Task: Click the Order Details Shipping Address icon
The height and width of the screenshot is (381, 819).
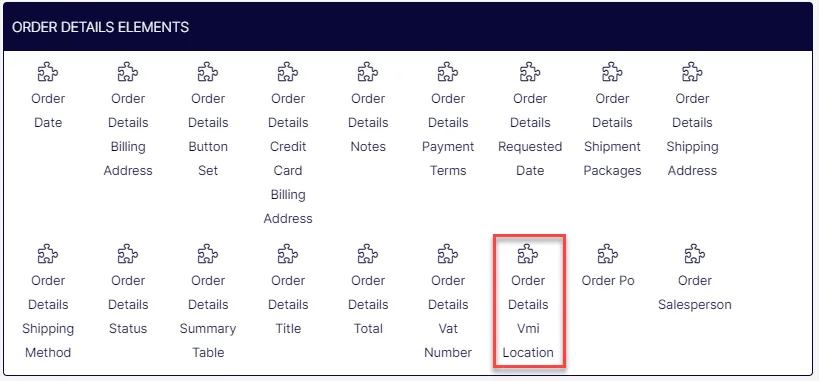Action: pyautogui.click(x=693, y=72)
